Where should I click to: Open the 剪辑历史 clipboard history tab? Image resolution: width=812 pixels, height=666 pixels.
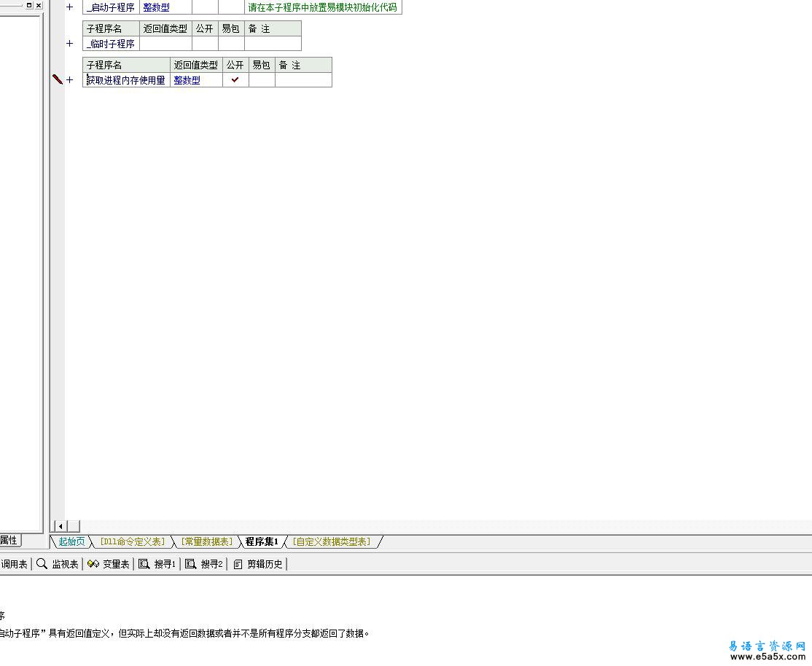coord(258,564)
